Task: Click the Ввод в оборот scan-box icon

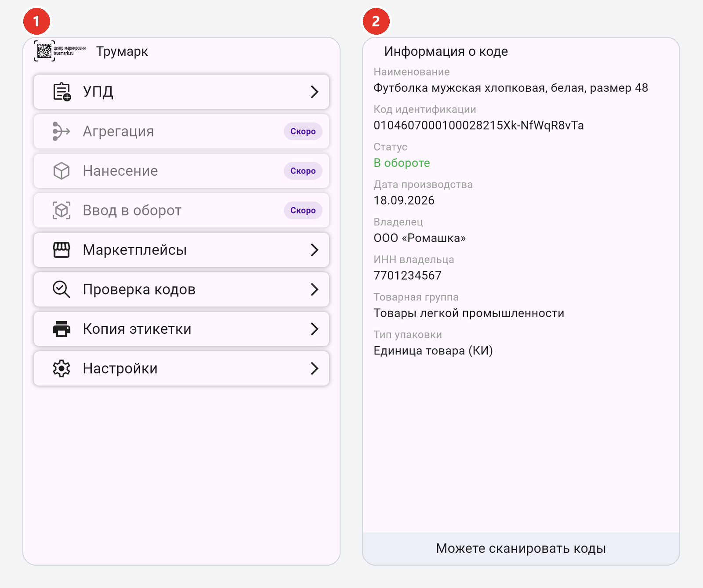Action: pyautogui.click(x=62, y=210)
